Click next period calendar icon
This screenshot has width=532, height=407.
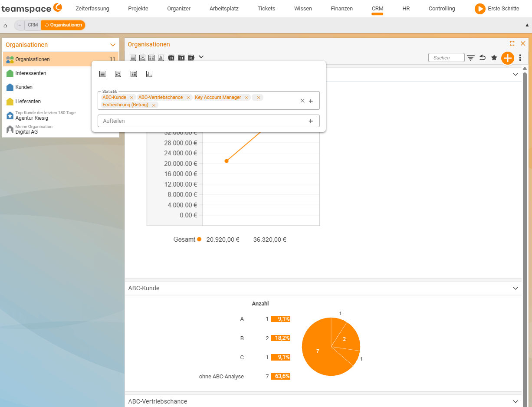(x=191, y=57)
